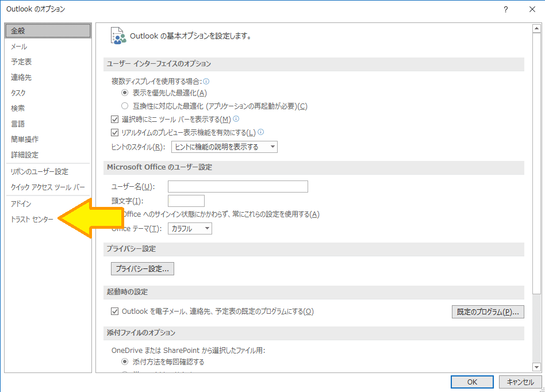Toggle リアルタイムのプレビュー表示機能 checkbox
This screenshot has height=392, width=545.
115,132
